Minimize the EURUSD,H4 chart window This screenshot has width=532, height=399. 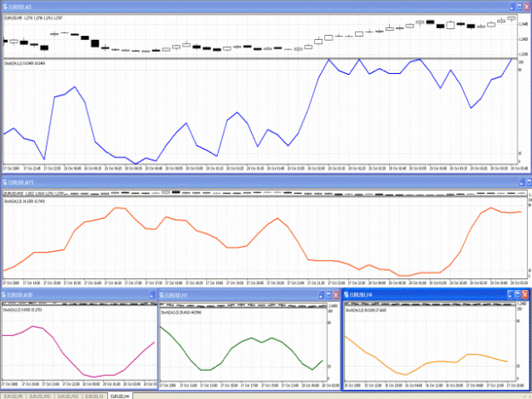[x=510, y=294]
